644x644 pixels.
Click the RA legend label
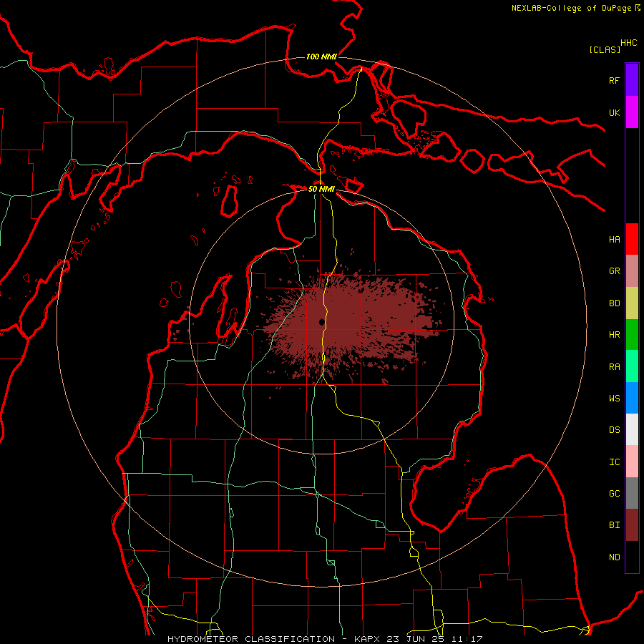pyautogui.click(x=615, y=366)
